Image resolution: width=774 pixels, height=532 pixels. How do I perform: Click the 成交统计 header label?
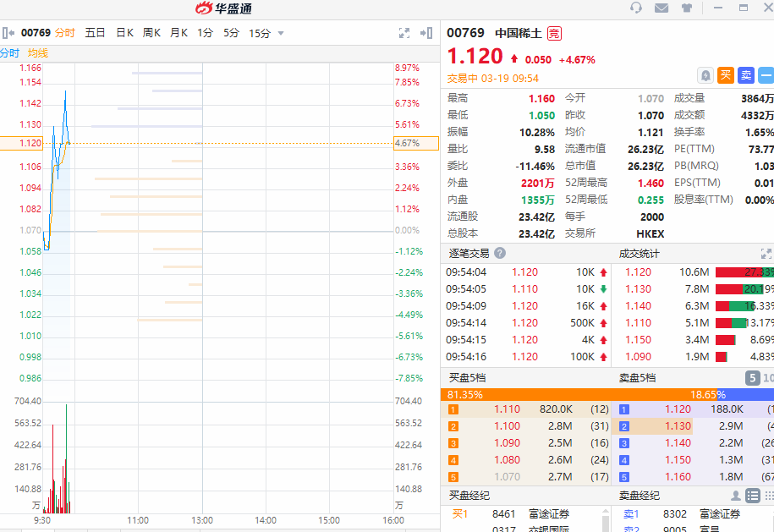640,254
